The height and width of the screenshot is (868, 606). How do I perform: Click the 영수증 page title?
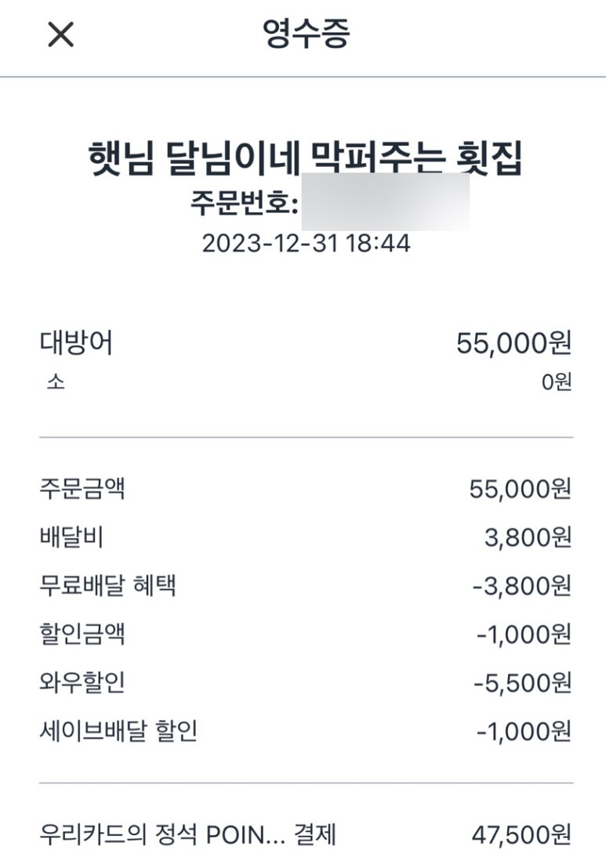307,34
